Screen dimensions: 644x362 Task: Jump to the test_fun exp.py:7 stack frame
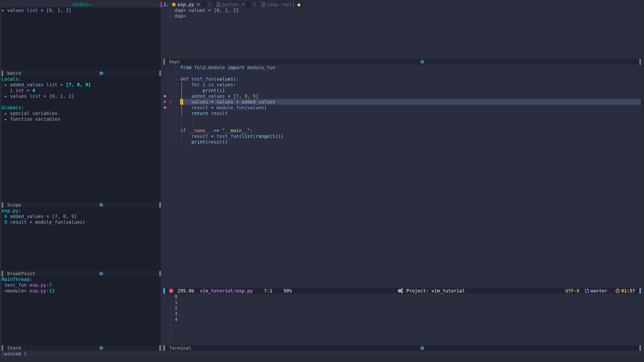28,285
